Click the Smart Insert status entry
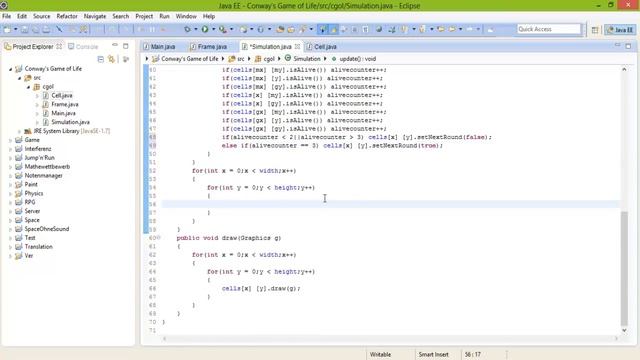Image resolution: width=640 pixels, height=360 pixels. [x=433, y=354]
